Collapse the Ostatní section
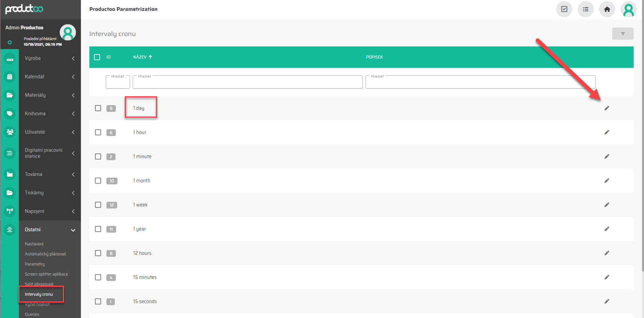This screenshot has height=318, width=644. tap(73, 230)
